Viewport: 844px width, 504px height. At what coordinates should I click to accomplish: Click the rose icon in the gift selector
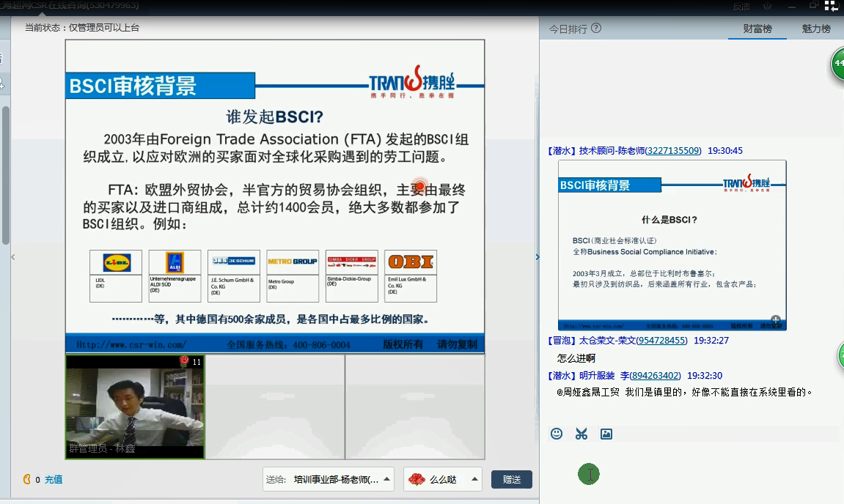(417, 478)
